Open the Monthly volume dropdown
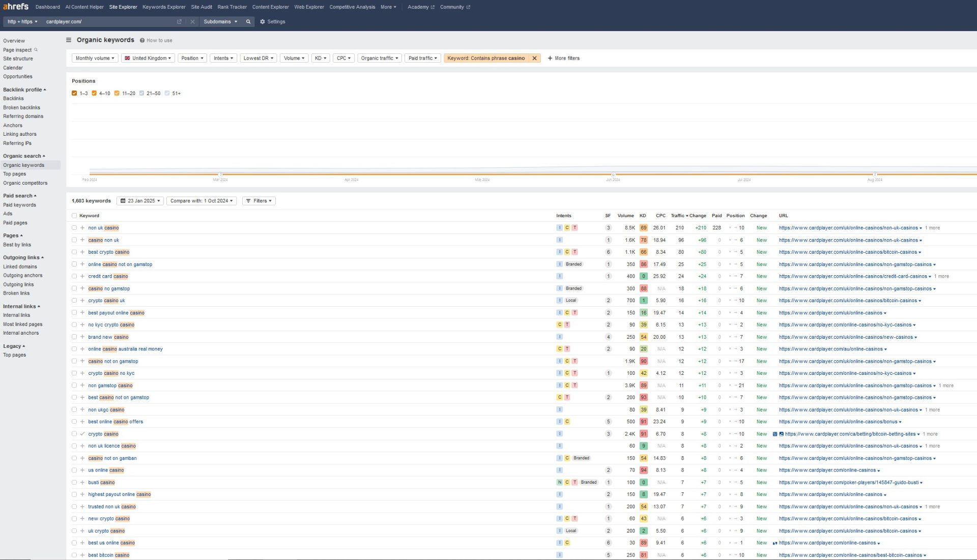 (95, 58)
